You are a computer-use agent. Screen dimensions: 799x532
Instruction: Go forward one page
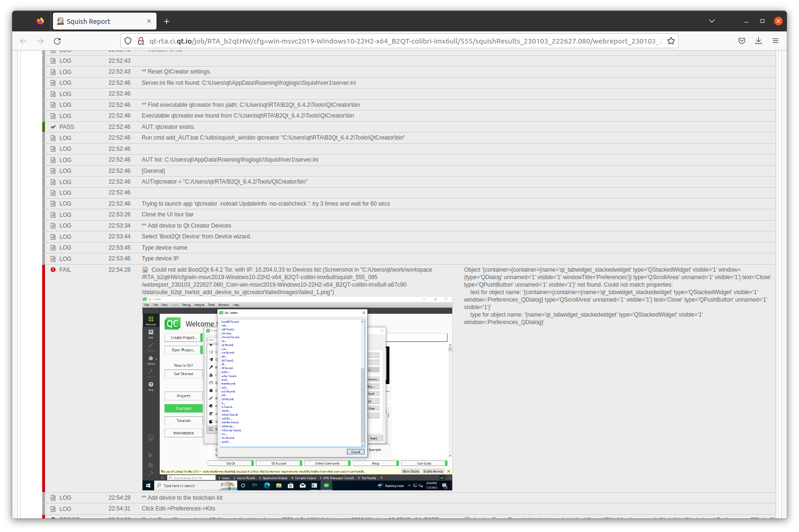[40, 41]
